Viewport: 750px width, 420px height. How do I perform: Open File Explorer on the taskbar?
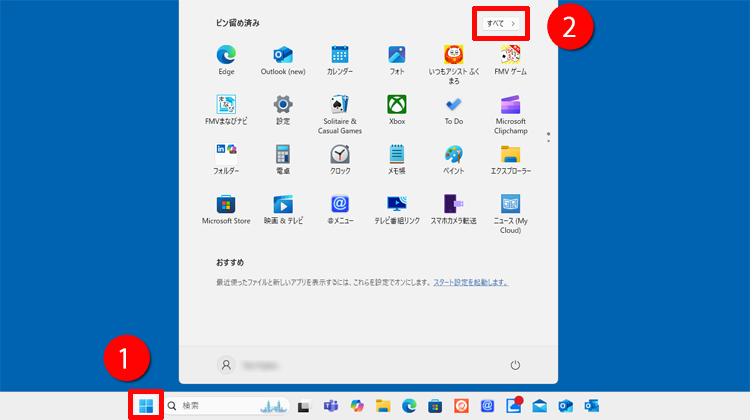click(383, 406)
